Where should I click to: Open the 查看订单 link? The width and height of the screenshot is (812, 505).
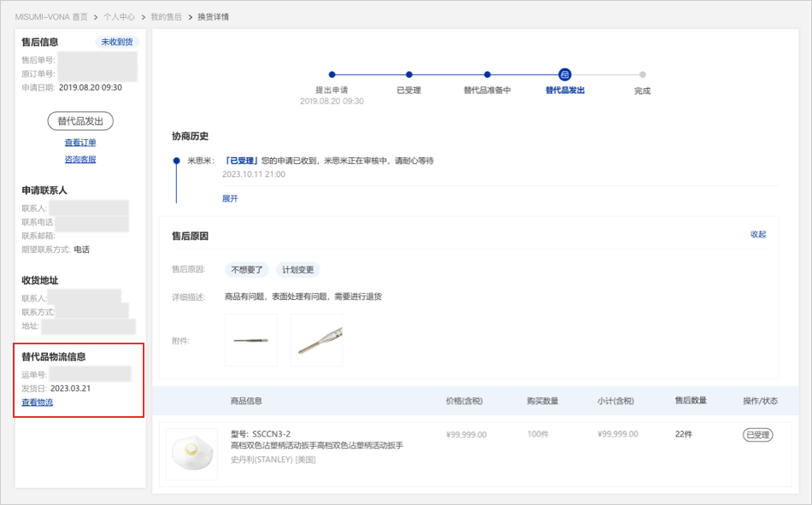80,143
